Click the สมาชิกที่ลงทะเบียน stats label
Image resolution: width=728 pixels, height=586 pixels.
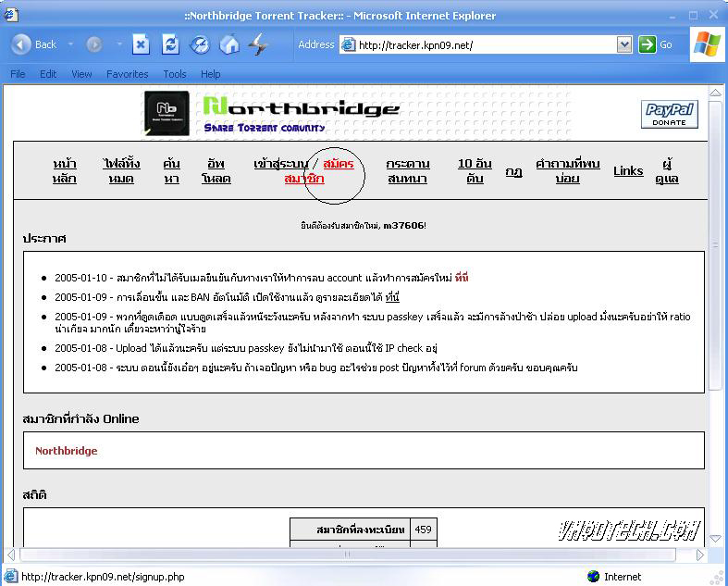360,530
